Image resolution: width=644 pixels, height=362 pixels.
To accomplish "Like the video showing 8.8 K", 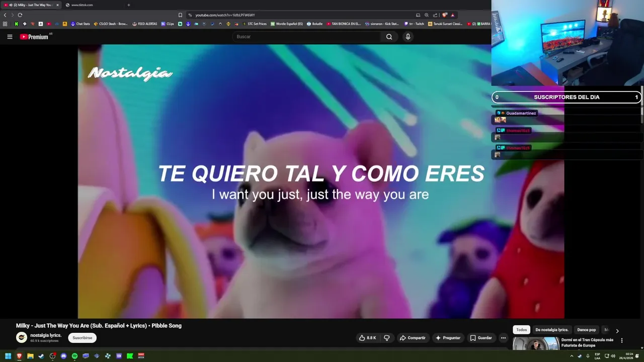I will tap(367, 338).
